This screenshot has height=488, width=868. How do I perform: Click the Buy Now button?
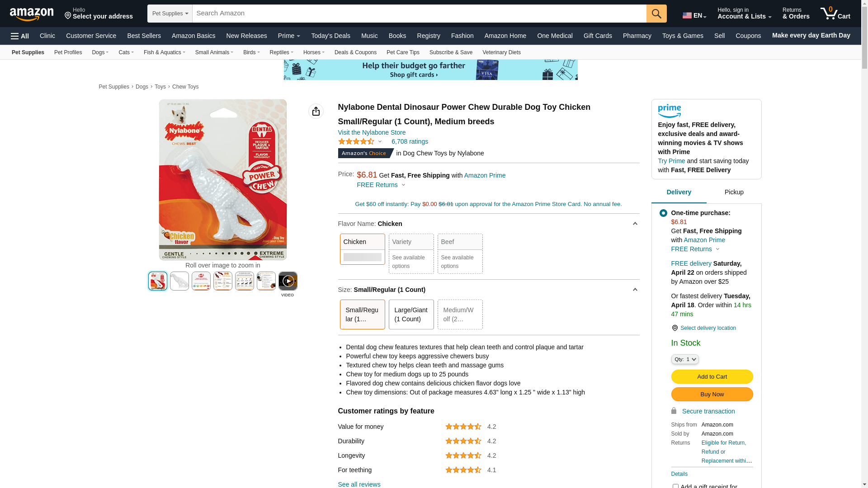(712, 394)
